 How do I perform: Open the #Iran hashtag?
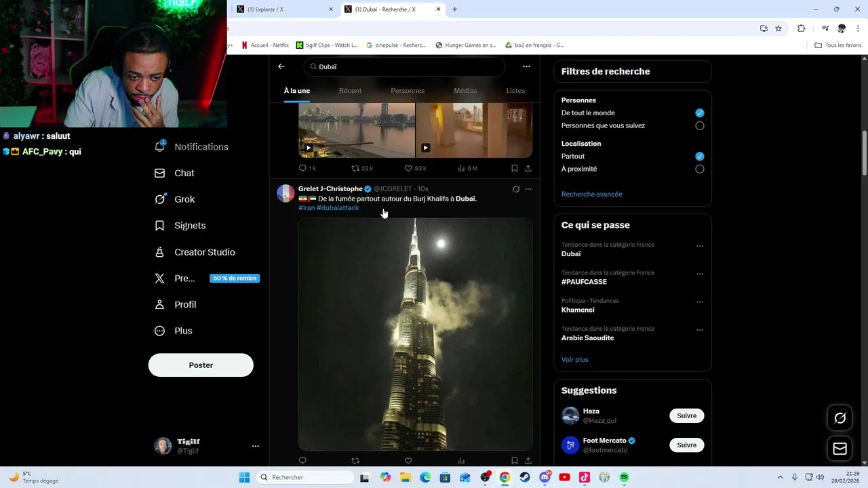tap(307, 208)
